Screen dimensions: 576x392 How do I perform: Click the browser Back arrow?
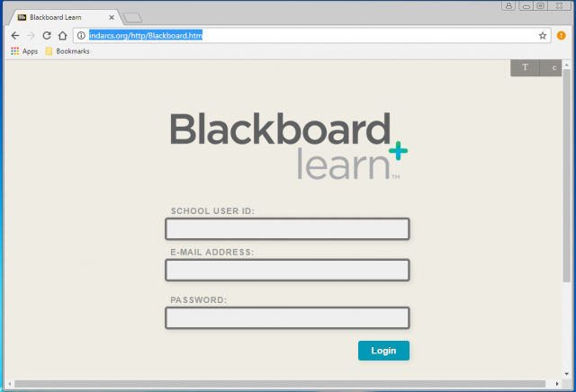(15, 36)
